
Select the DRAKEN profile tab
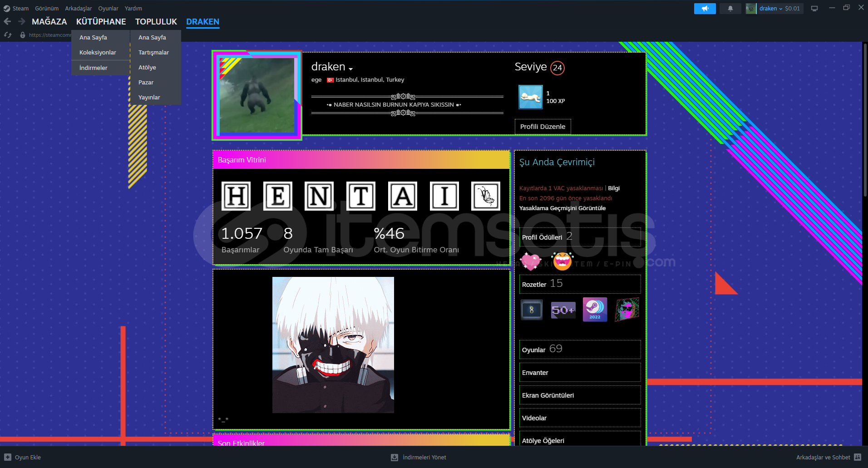[202, 21]
